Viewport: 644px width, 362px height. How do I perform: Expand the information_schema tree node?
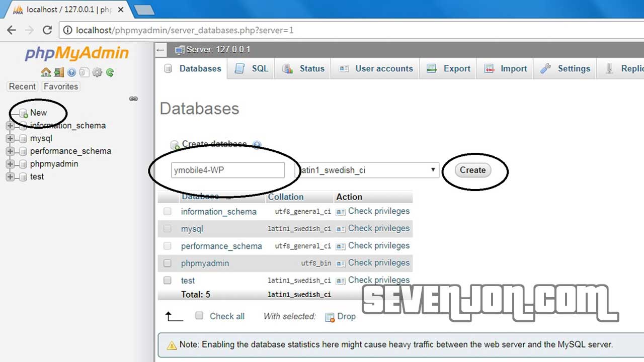tap(10, 126)
